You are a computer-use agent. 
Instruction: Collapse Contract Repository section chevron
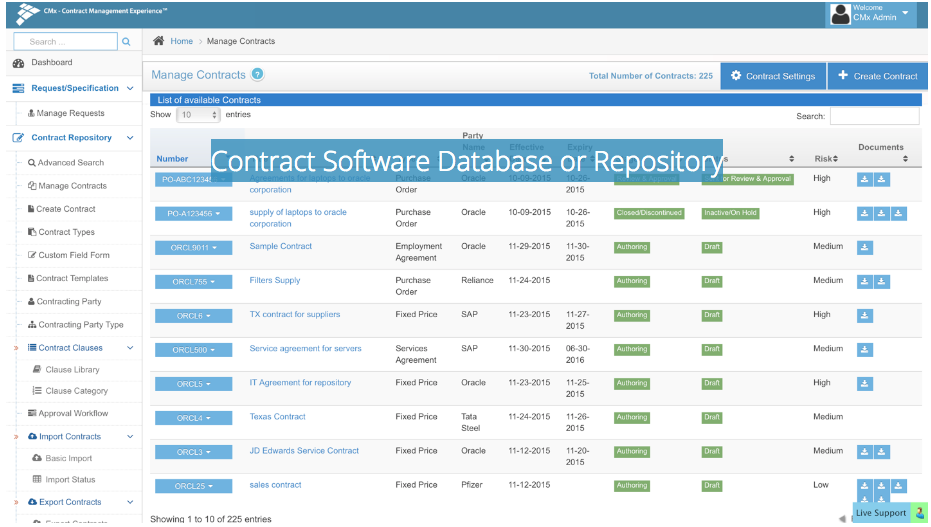coord(130,138)
